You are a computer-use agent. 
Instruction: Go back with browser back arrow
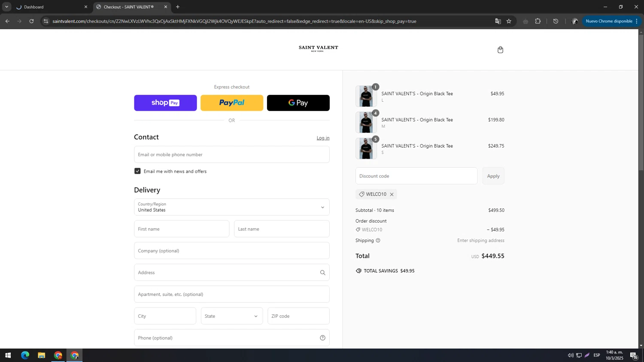7,21
